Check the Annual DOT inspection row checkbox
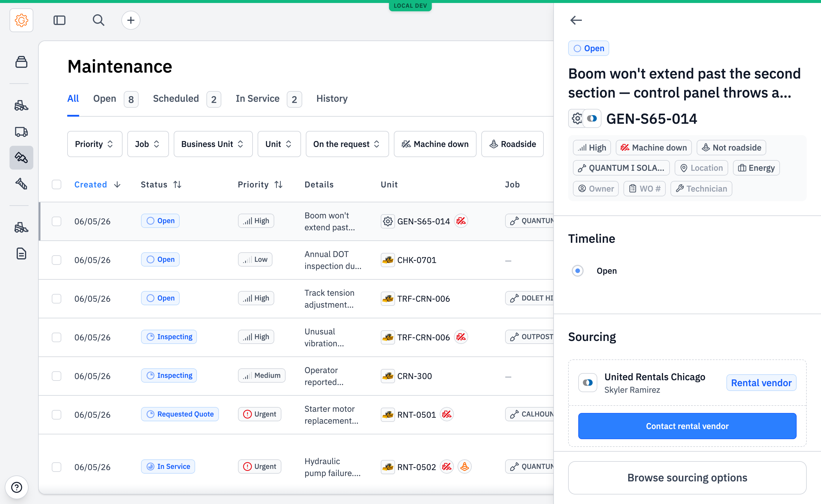The width and height of the screenshot is (821, 504). pos(57,260)
